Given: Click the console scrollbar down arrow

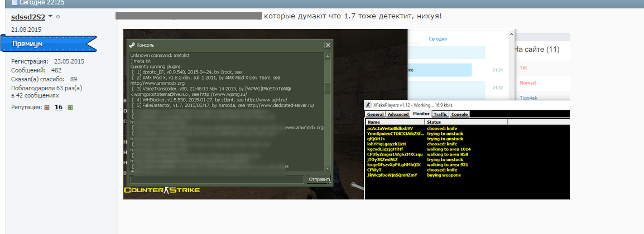Looking at the screenshot, I should [328, 168].
